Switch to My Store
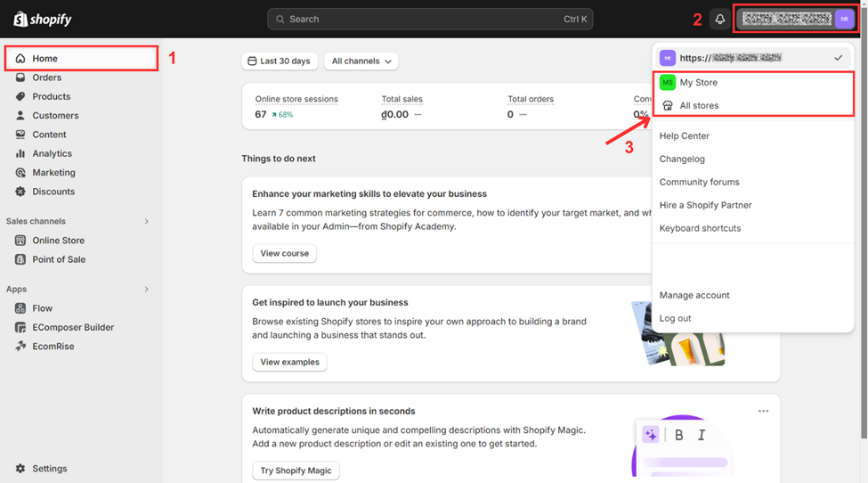868x483 pixels. 753,82
